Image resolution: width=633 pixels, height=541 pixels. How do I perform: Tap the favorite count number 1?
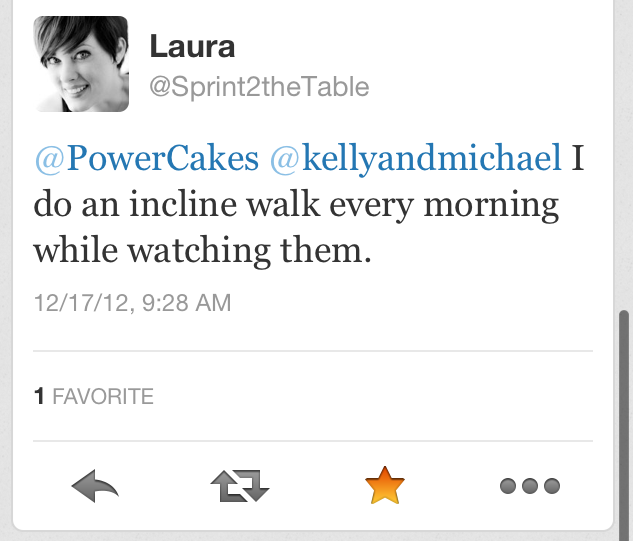pos(39,397)
